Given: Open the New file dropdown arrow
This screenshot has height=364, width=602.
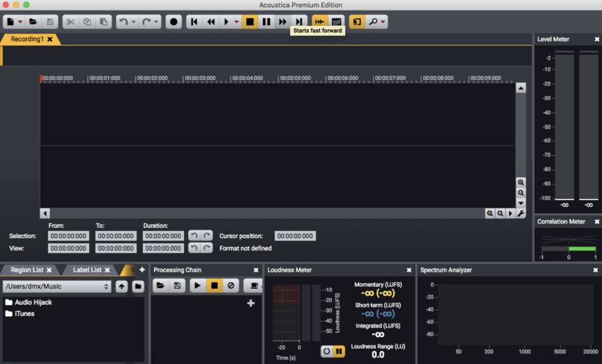Looking at the screenshot, I should (x=20, y=22).
